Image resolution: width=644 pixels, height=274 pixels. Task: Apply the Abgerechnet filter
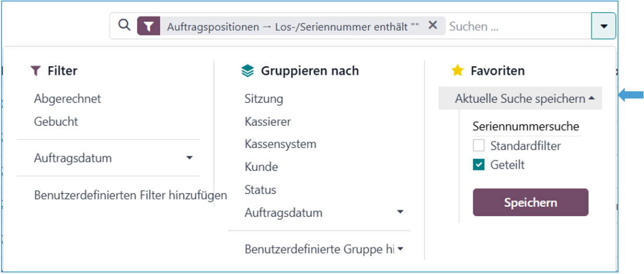pos(67,98)
